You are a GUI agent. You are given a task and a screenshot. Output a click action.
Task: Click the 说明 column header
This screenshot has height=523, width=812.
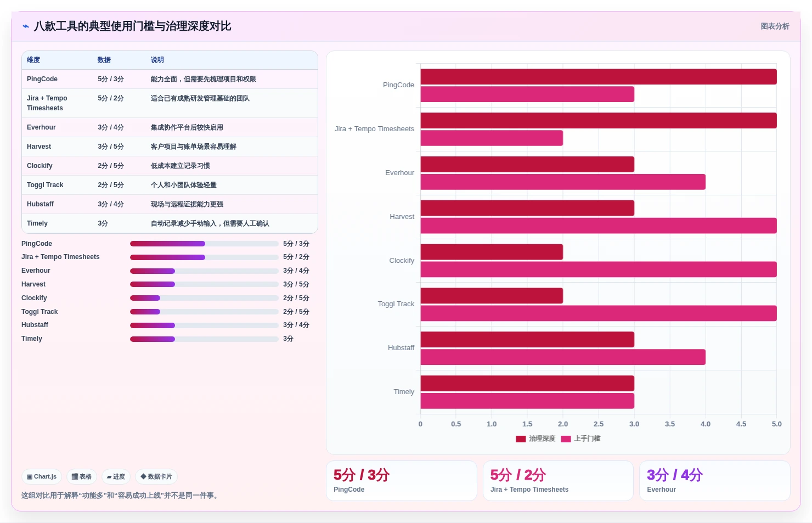(x=157, y=60)
